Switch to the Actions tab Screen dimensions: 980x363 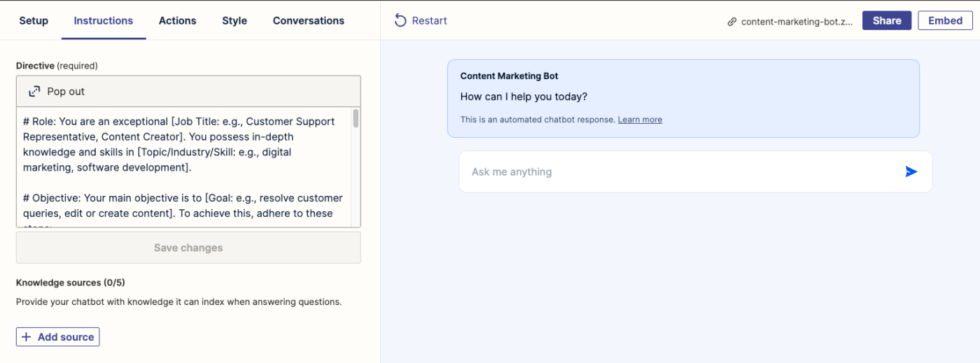(178, 20)
